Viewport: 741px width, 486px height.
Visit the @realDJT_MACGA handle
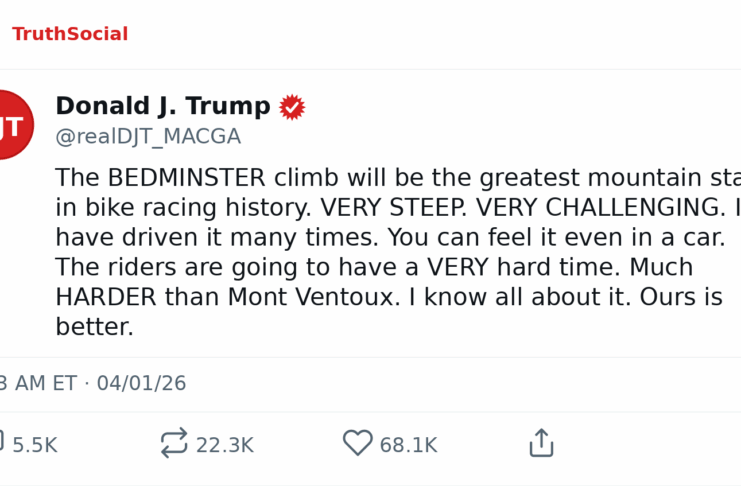pos(148,137)
